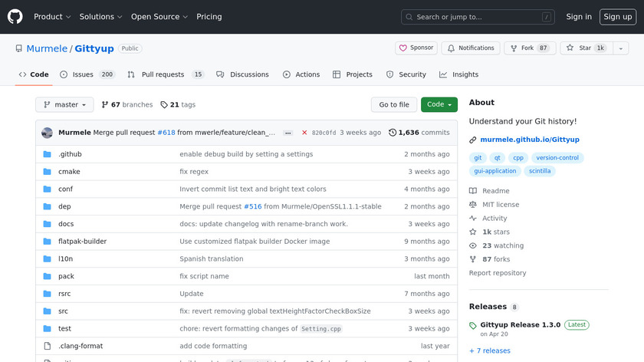Switch to the Issues tab

pyautogui.click(x=87, y=74)
